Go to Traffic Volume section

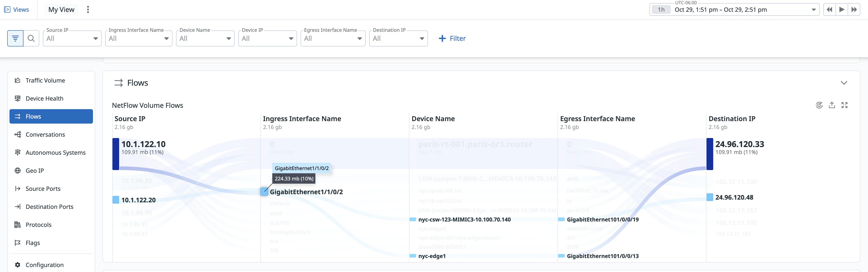(x=51, y=81)
